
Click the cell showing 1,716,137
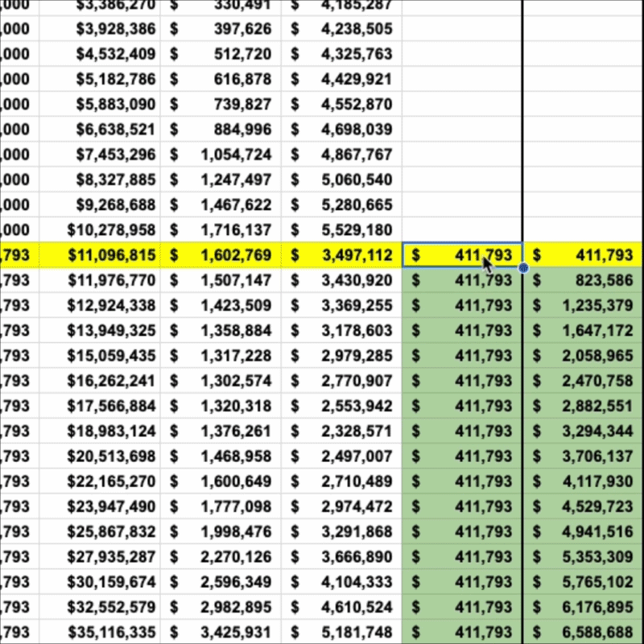[x=221, y=230]
